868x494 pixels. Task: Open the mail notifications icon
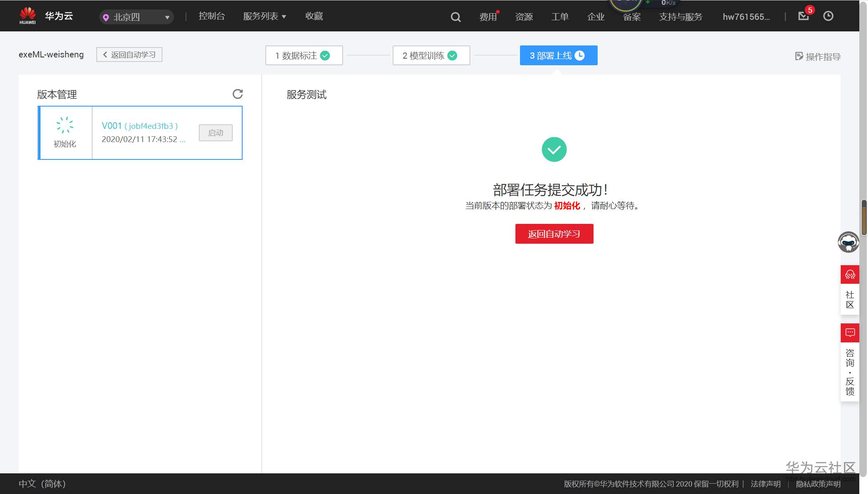tap(803, 16)
